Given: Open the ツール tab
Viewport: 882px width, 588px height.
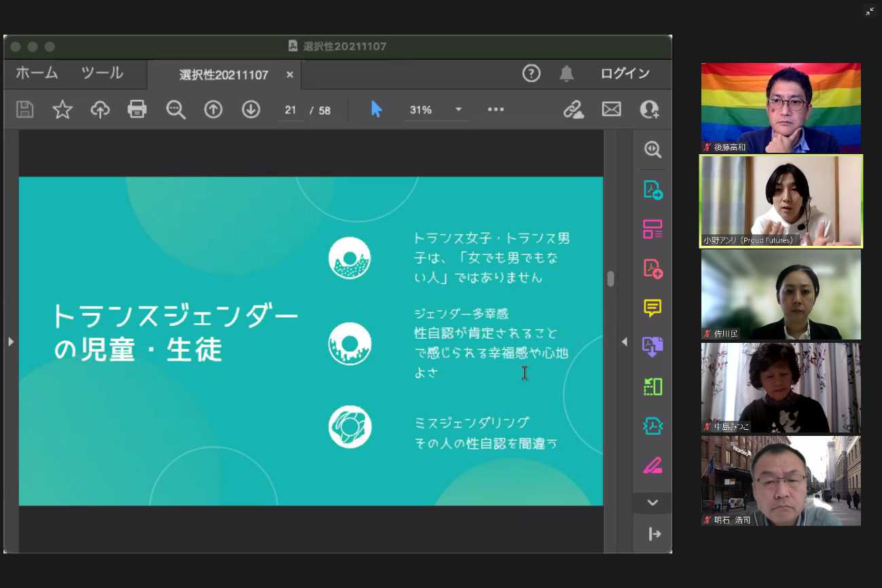Looking at the screenshot, I should coord(102,73).
